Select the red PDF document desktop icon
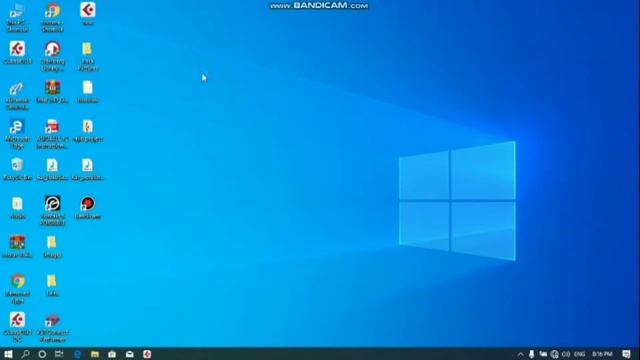640x360 pixels. [53, 127]
